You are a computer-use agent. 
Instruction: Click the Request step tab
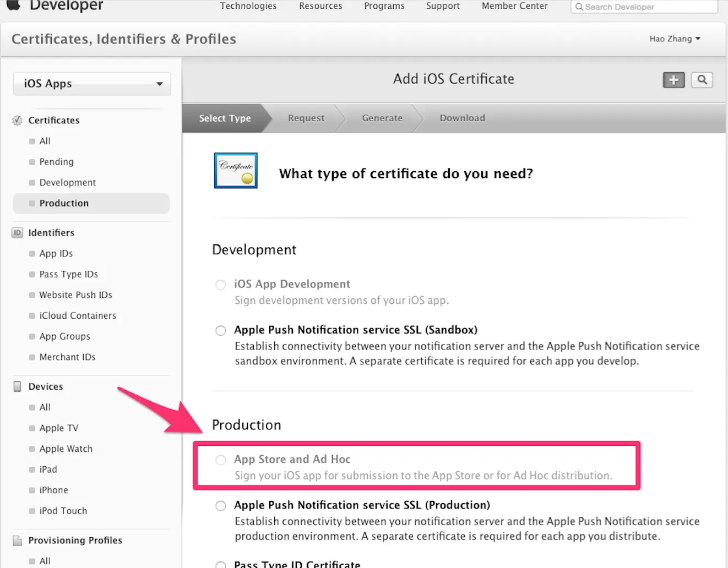pos(306,118)
